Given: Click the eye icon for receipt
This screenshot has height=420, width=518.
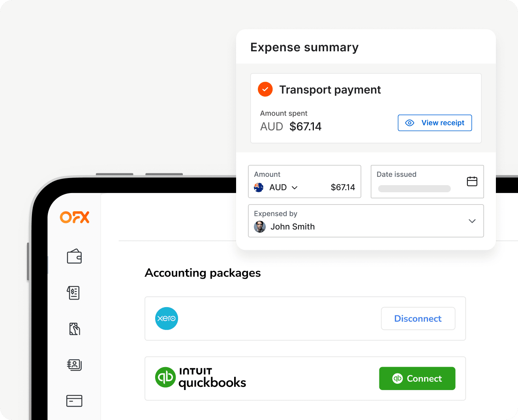Looking at the screenshot, I should (x=410, y=123).
